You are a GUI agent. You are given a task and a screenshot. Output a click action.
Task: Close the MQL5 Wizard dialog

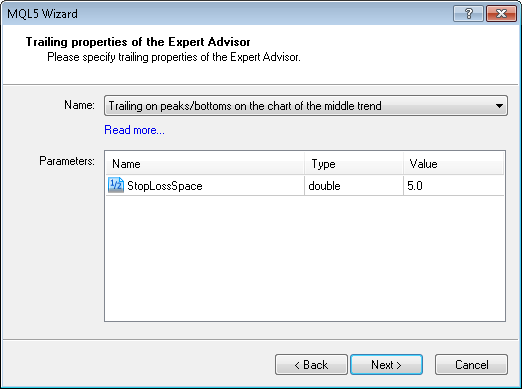pos(501,14)
